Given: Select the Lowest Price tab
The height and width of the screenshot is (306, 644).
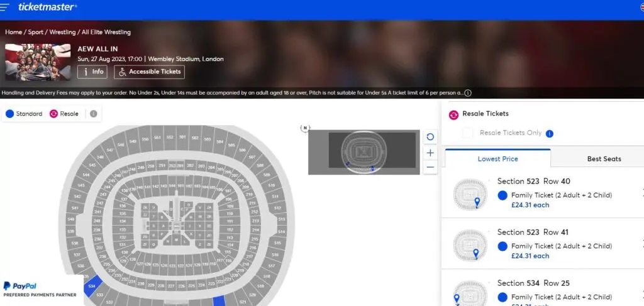Looking at the screenshot, I should tap(497, 159).
